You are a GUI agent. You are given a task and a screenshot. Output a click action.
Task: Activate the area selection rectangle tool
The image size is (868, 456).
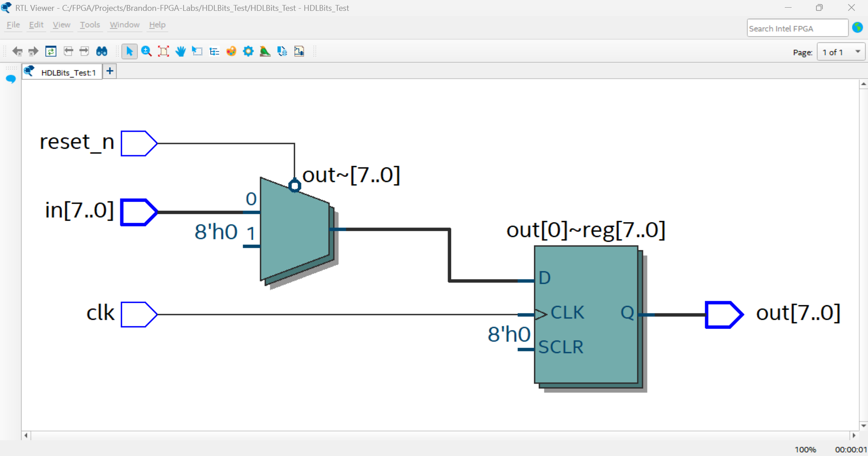click(x=197, y=52)
